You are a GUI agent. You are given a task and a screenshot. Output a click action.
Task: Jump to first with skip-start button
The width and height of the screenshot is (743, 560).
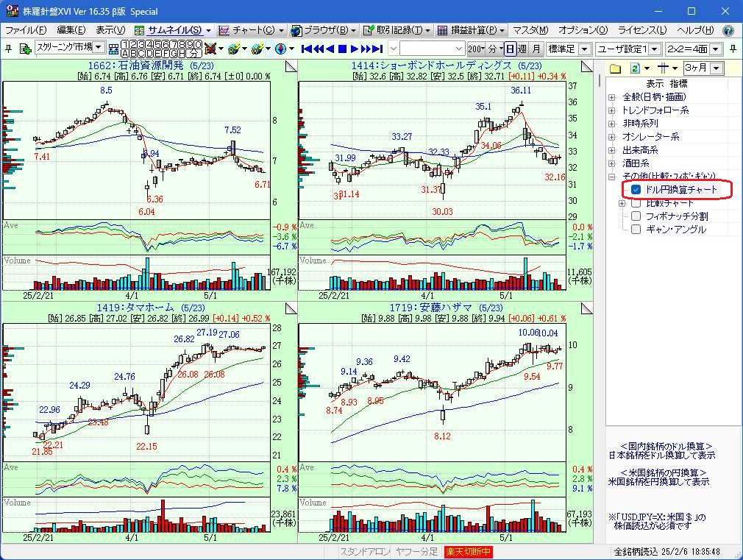(307, 49)
